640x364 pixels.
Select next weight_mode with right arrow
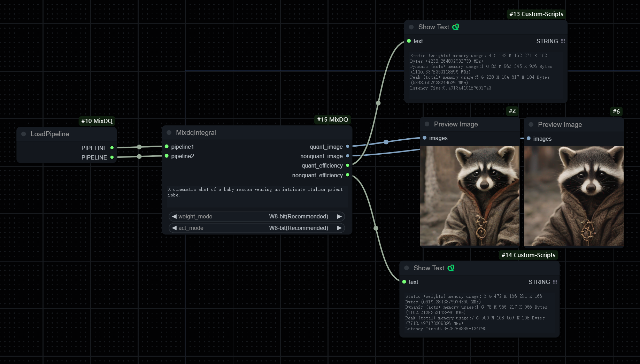click(x=339, y=216)
